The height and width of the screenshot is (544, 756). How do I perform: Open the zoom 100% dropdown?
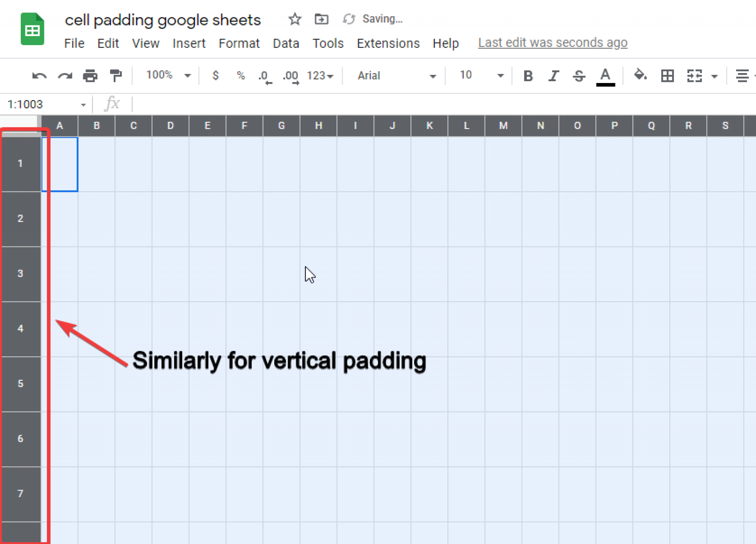coord(168,75)
